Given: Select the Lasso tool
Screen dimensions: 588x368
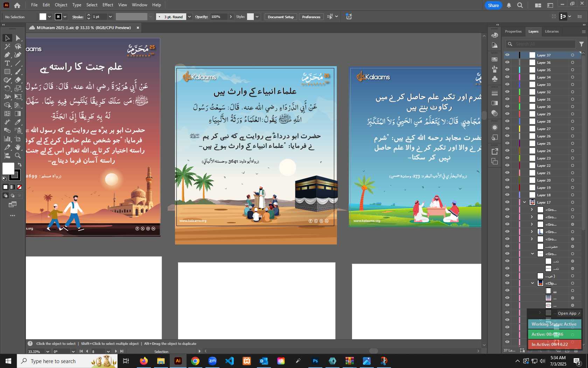Looking at the screenshot, I should pyautogui.click(x=18, y=46).
